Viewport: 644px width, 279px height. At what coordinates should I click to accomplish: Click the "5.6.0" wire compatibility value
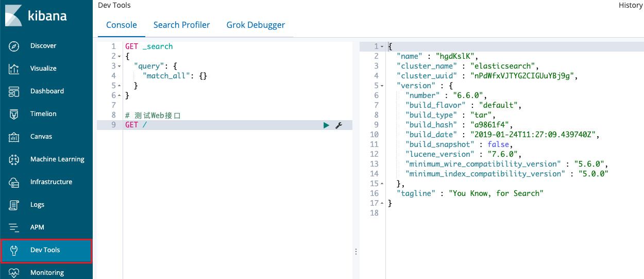pos(589,164)
